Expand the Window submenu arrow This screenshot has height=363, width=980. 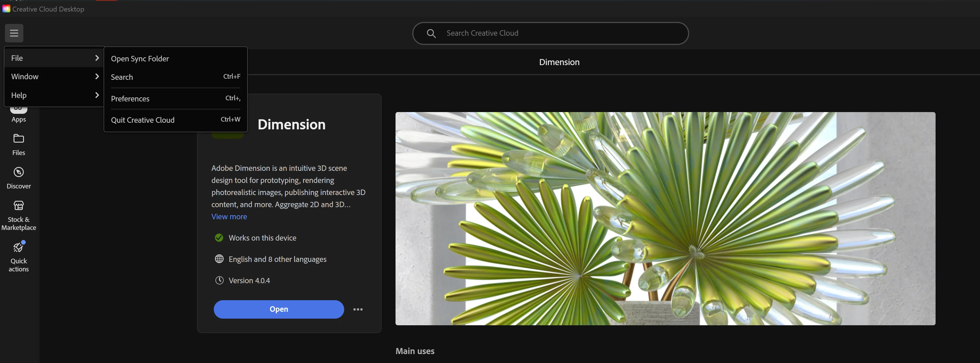click(97, 76)
